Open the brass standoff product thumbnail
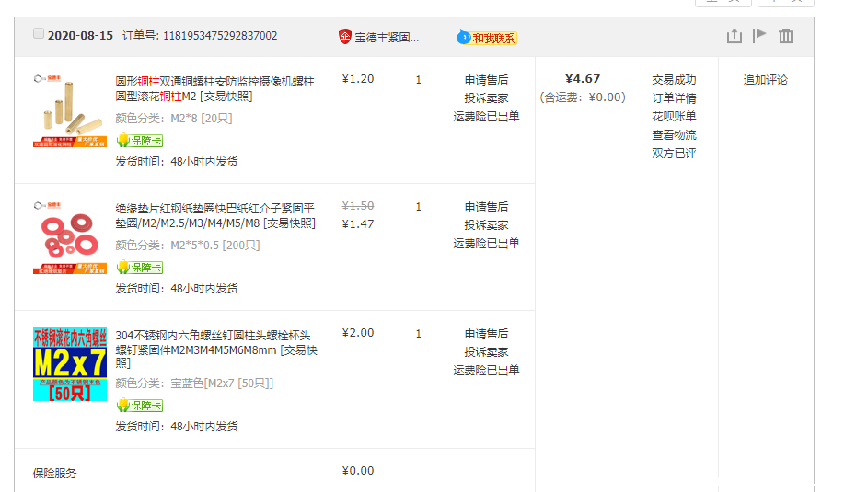The image size is (868, 492). (x=70, y=110)
